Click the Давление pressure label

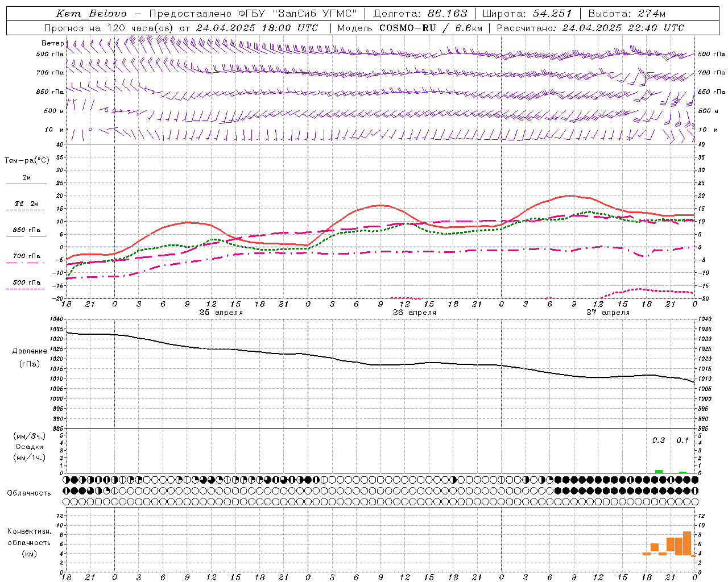coord(29,351)
